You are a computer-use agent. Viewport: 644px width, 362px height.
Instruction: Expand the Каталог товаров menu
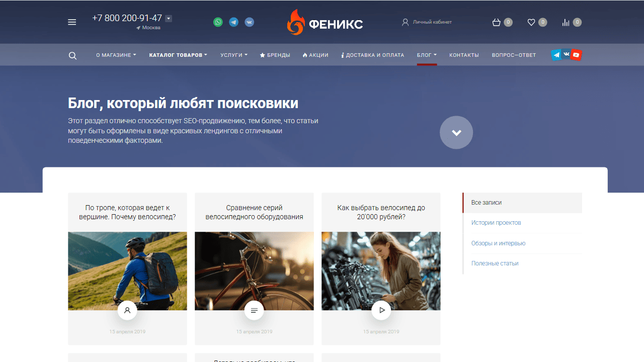point(178,55)
